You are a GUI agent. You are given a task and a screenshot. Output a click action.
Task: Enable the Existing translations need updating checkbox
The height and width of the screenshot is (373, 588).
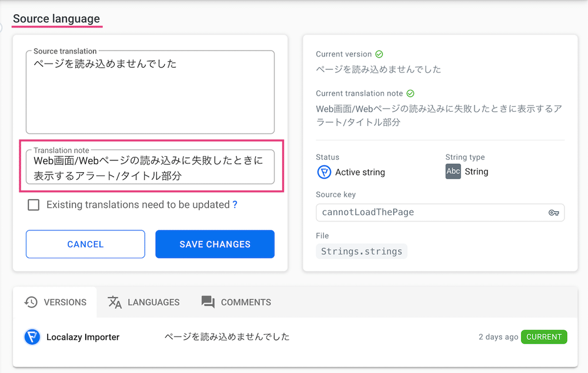point(32,205)
